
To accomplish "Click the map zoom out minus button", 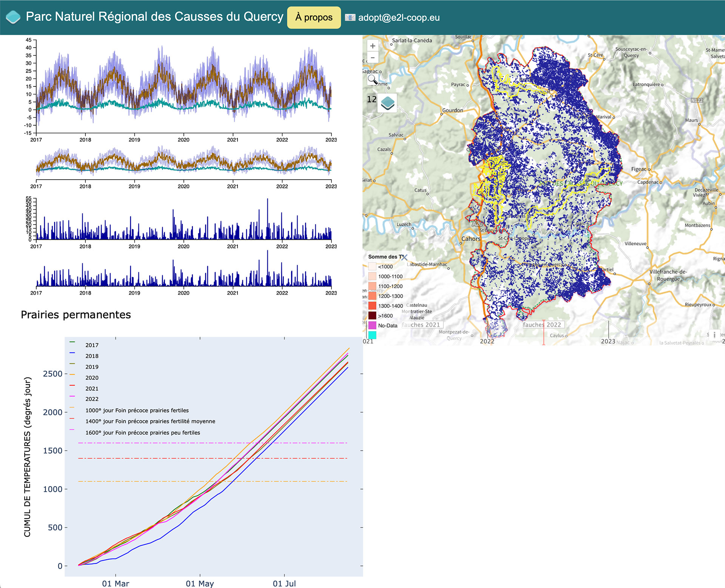I will pos(373,58).
